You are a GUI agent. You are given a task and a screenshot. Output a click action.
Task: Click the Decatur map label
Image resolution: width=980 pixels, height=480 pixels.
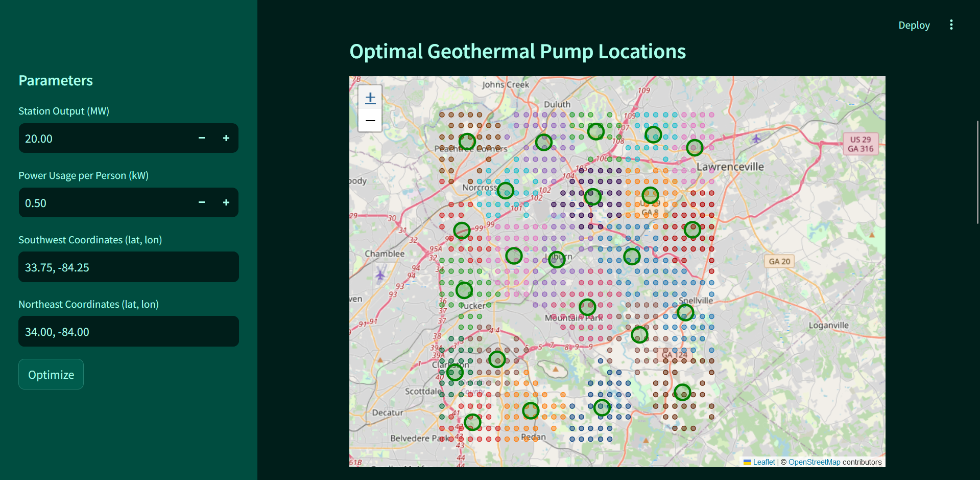pyautogui.click(x=388, y=413)
